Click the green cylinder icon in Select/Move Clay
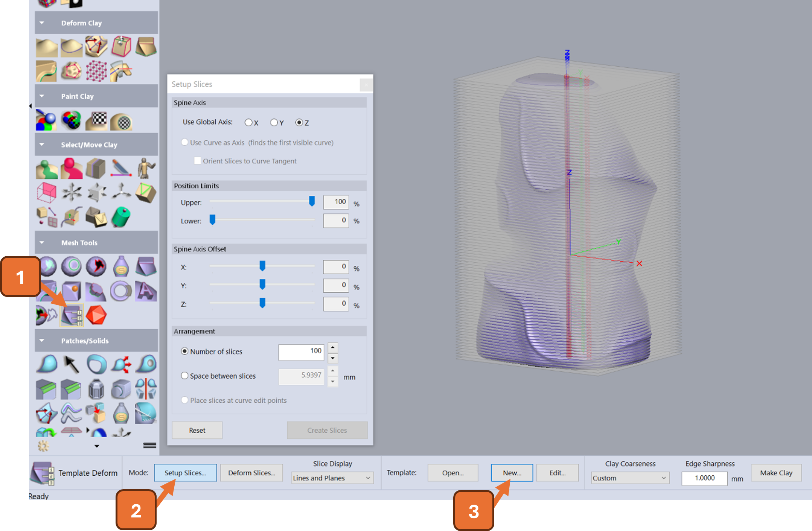 [121, 217]
